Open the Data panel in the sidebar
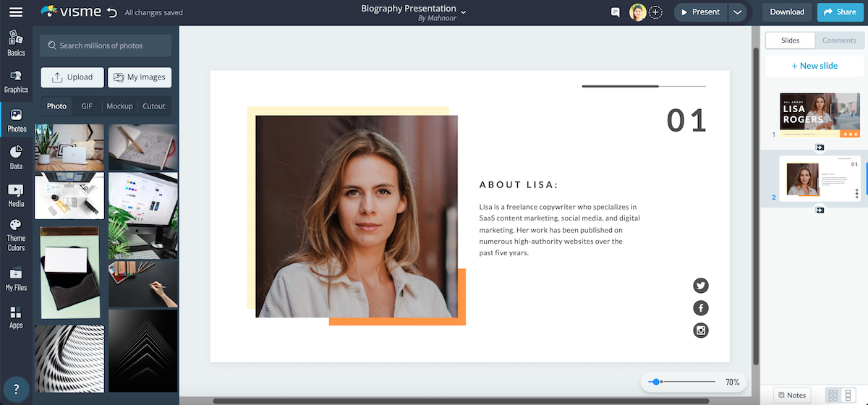This screenshot has height=405, width=868. tap(16, 157)
